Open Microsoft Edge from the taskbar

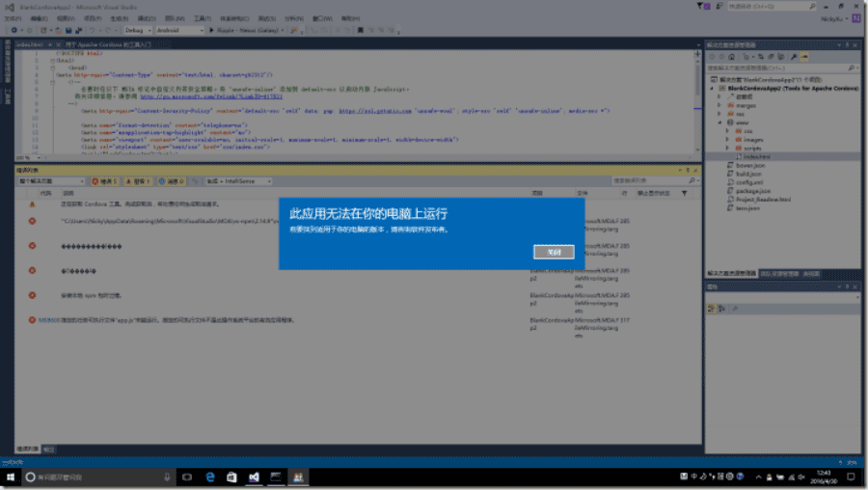pos(210,477)
